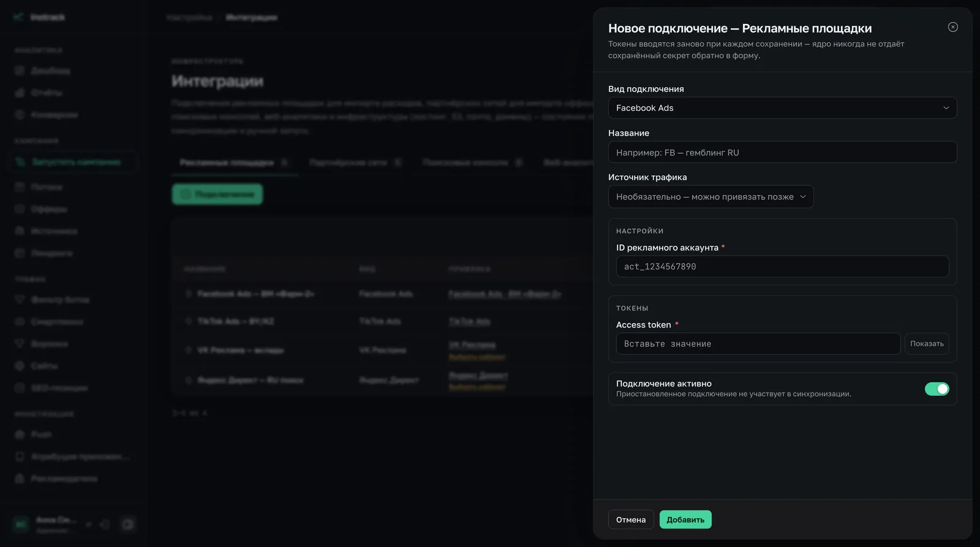Click the Access token input field
Viewport: 980px width, 547px height.
tap(758, 344)
